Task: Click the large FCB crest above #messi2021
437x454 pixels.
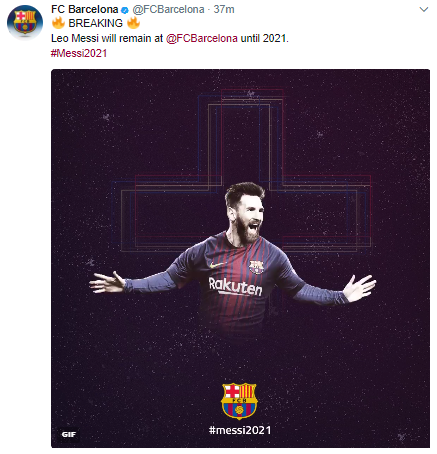Action: coord(239,401)
